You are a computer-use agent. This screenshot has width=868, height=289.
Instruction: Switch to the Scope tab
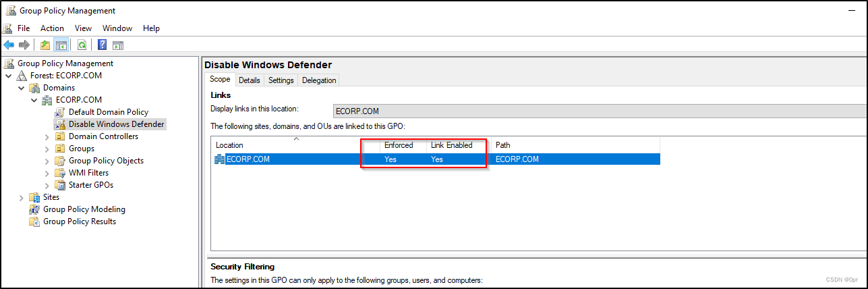point(220,80)
